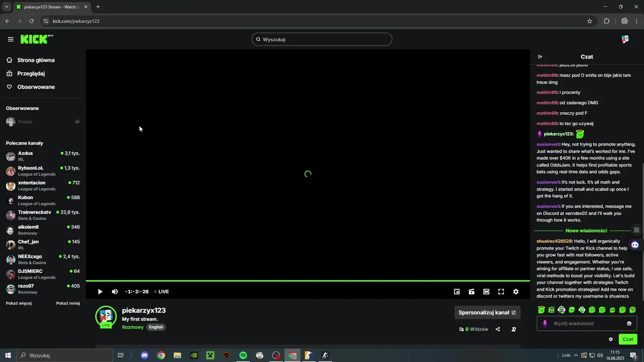
Task: Insert the heart-eyes emote last in the row
Action: click(632, 310)
